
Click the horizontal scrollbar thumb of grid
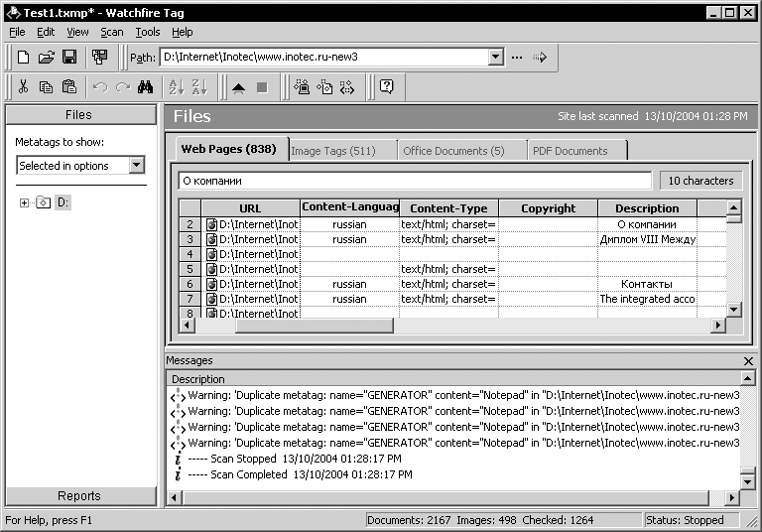(314, 326)
